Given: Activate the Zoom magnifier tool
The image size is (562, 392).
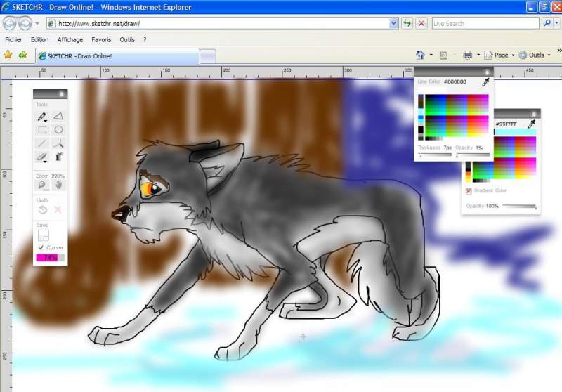Looking at the screenshot, I should point(42,185).
